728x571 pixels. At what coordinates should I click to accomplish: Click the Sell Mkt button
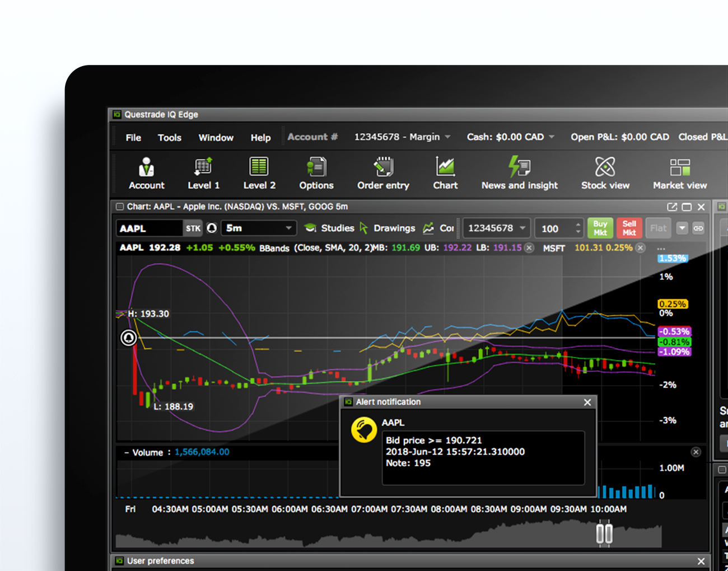[629, 228]
